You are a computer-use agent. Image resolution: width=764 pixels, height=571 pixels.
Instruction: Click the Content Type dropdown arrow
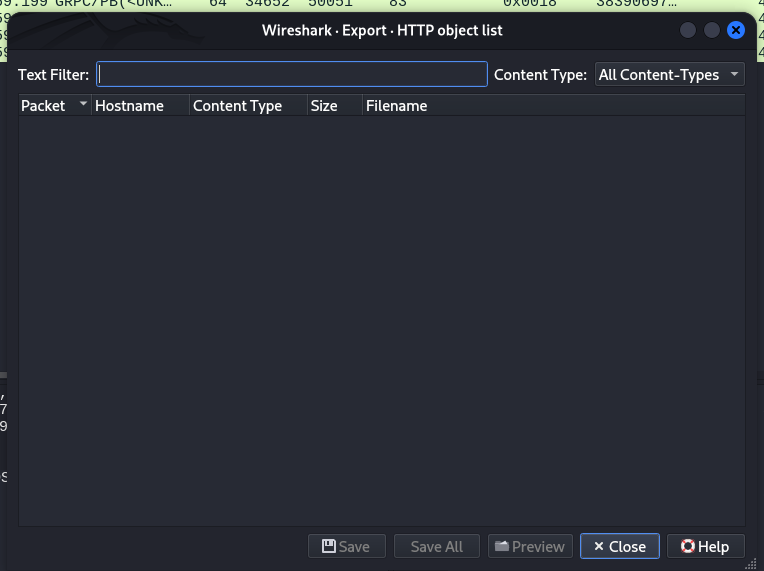pyautogui.click(x=734, y=74)
